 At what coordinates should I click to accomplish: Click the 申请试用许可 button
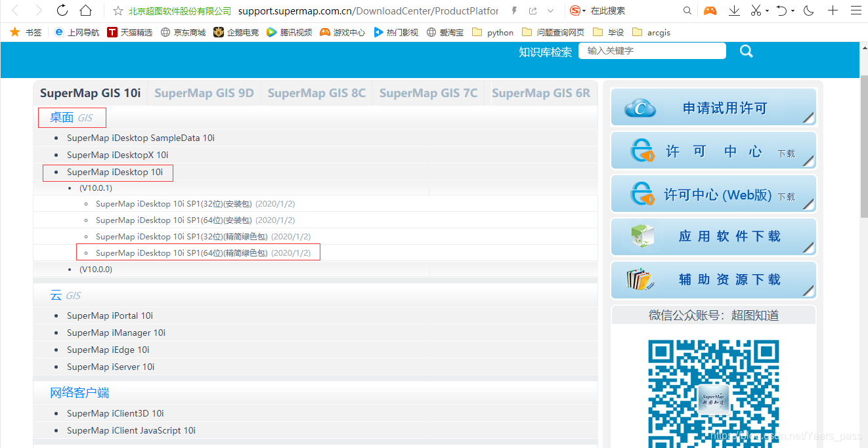click(x=714, y=108)
